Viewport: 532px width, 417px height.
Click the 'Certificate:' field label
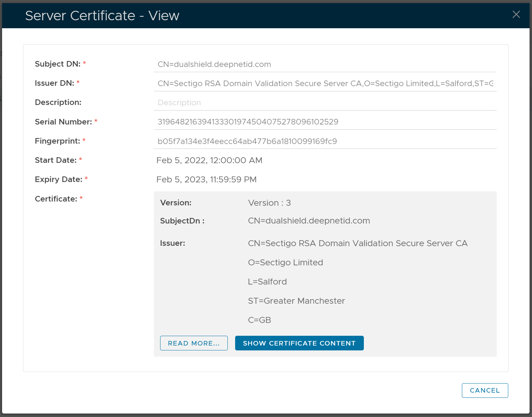point(56,199)
